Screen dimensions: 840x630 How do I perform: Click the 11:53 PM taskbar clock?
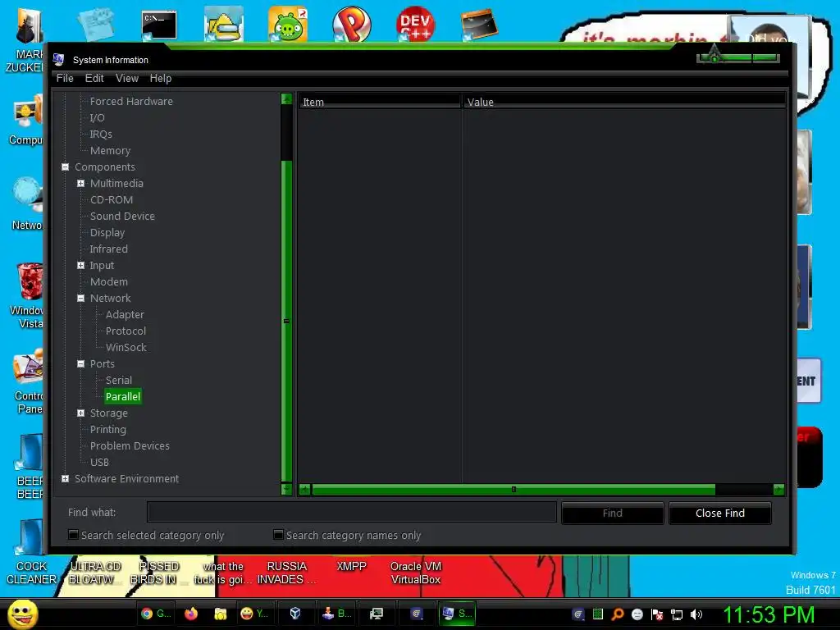(769, 614)
